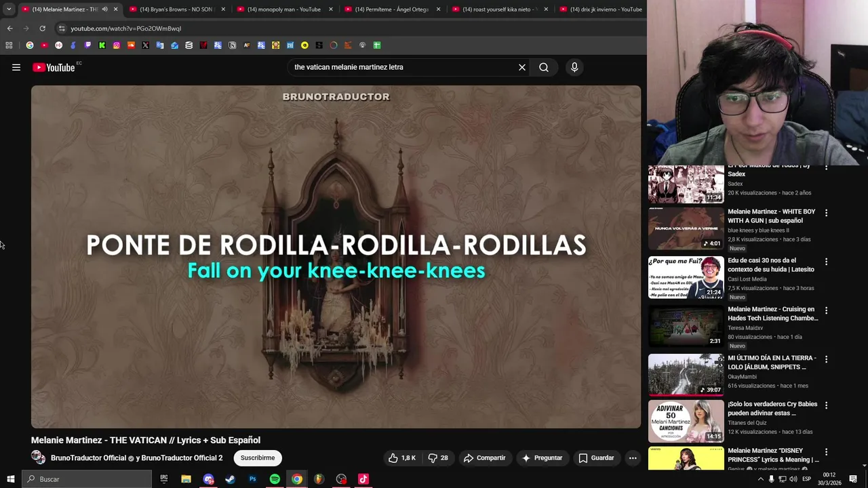Open options menu for Latesito video
The height and width of the screenshot is (488, 868).
(826, 262)
